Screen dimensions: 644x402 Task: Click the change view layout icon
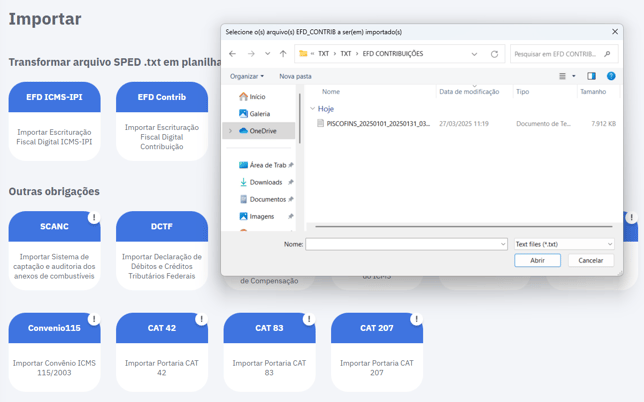(563, 76)
